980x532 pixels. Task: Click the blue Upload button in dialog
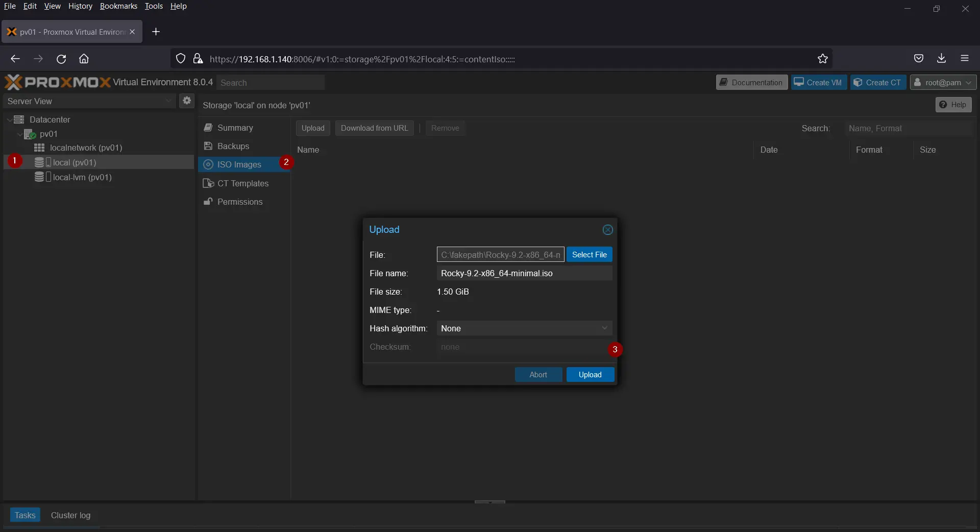pos(590,374)
